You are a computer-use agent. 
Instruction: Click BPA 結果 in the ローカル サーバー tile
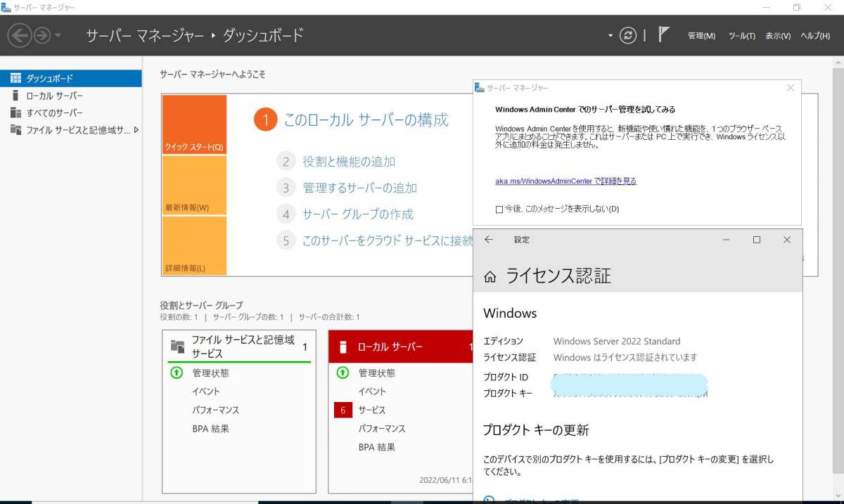(x=376, y=447)
